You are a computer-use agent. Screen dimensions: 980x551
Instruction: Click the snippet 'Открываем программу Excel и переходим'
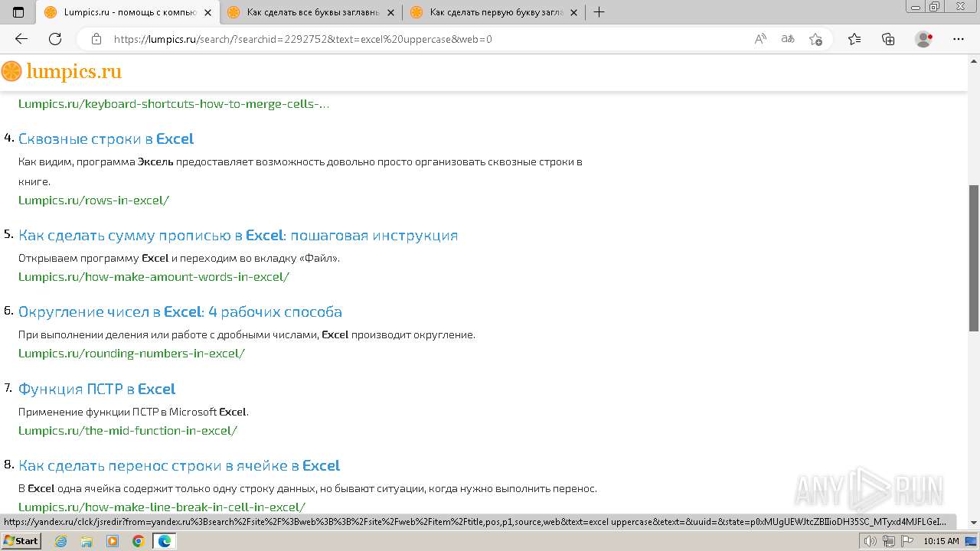179,258
